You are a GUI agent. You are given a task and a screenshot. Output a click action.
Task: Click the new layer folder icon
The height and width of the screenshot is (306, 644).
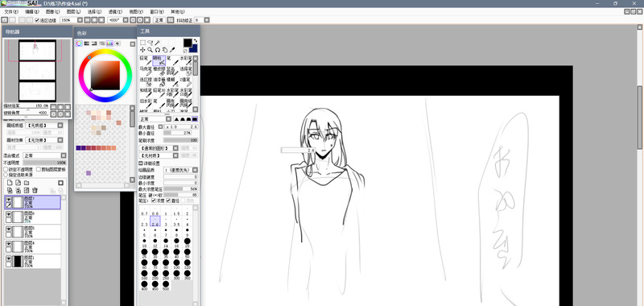click(27, 182)
